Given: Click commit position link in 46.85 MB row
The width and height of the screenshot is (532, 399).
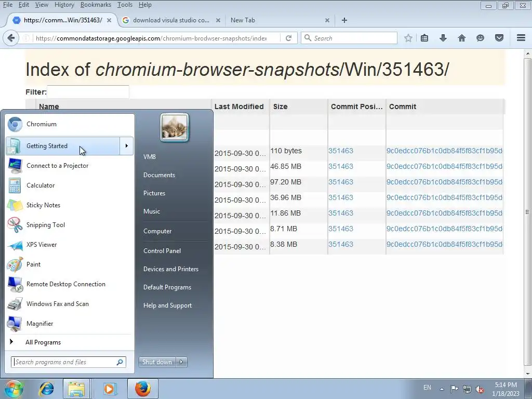Looking at the screenshot, I should (341, 166).
